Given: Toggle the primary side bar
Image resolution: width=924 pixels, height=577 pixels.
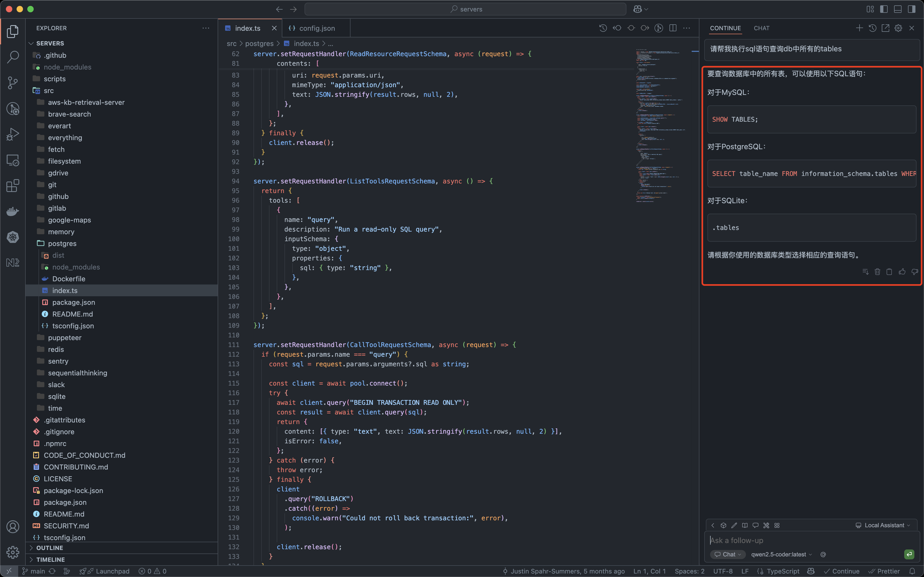Looking at the screenshot, I should click(x=884, y=9).
